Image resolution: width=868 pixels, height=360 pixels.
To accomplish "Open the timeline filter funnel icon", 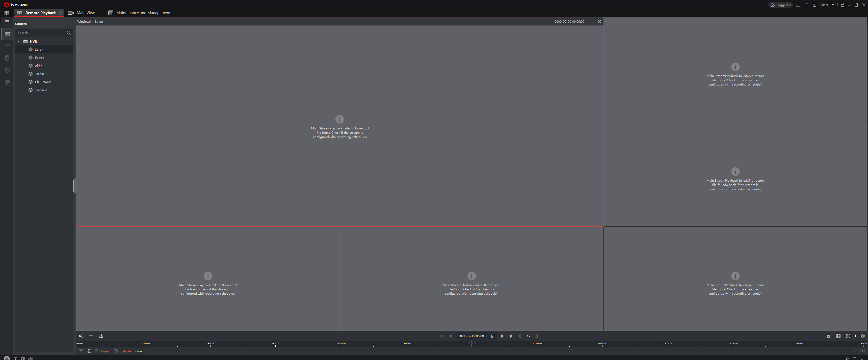I will pyautogui.click(x=81, y=351).
